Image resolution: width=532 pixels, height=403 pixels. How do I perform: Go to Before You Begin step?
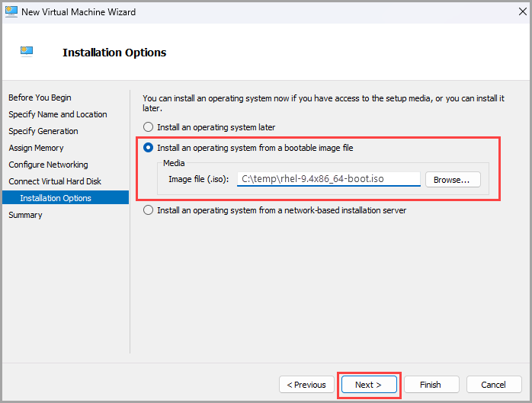[40, 98]
